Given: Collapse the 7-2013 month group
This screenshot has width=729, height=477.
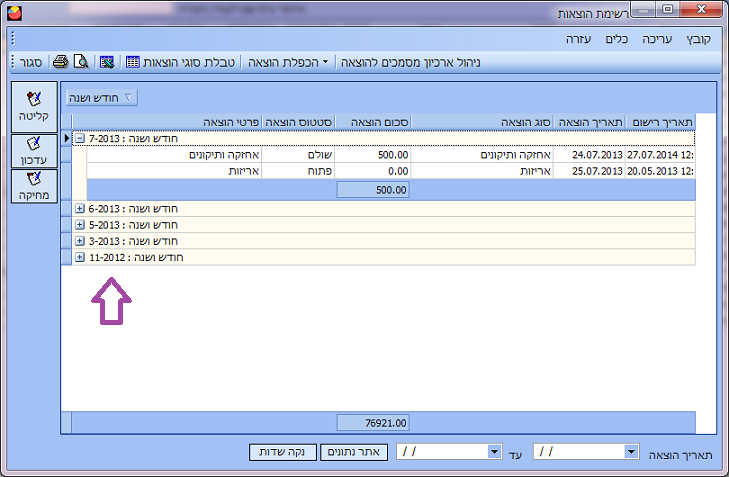Looking at the screenshot, I should point(80,139).
